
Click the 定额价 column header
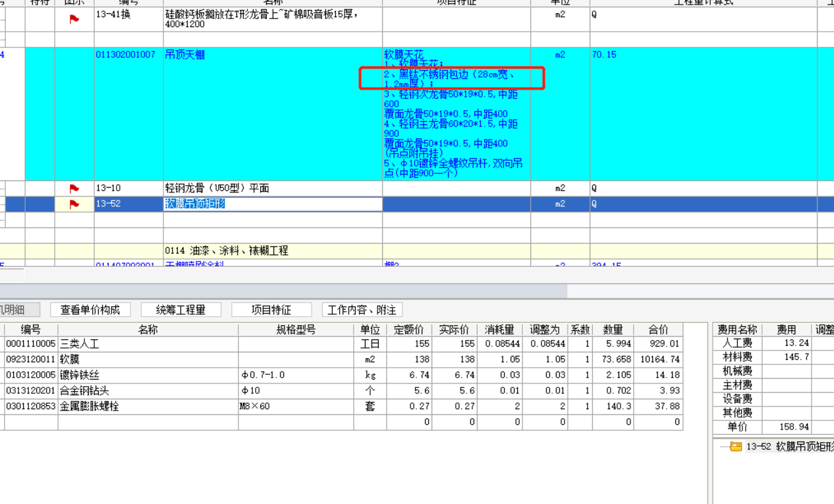(409, 329)
